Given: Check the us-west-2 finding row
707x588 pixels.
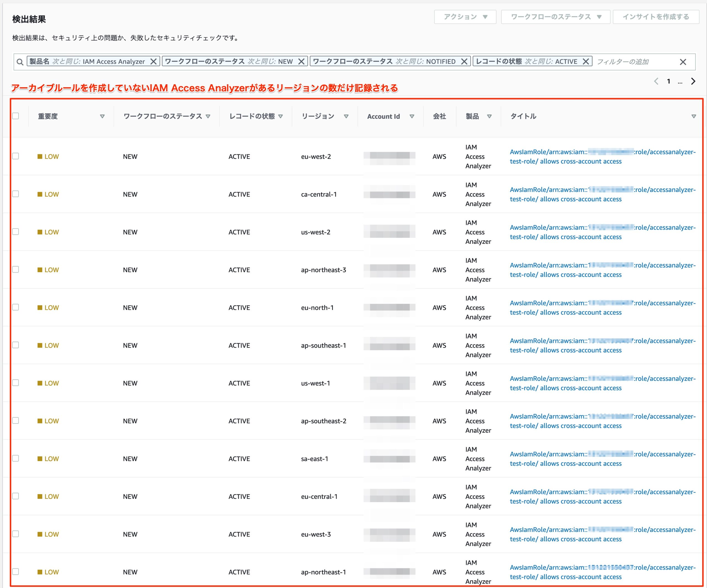Looking at the screenshot, I should (x=15, y=232).
